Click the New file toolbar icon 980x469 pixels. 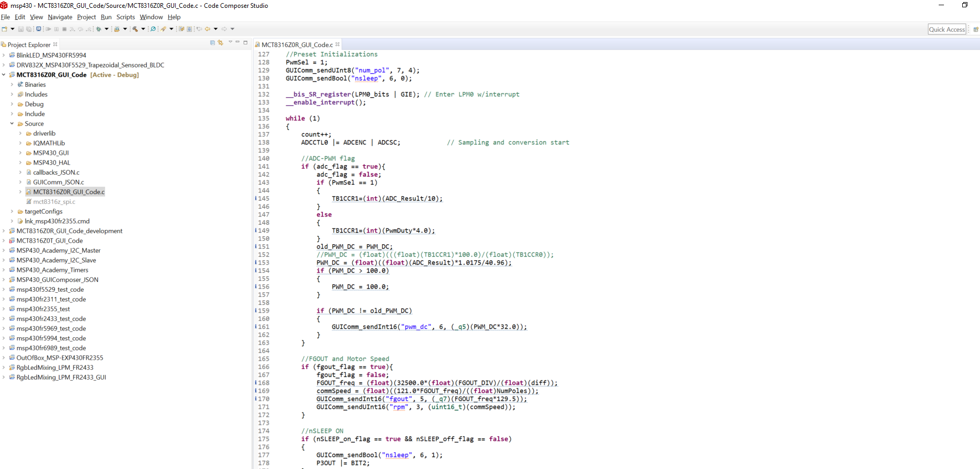pyautogui.click(x=5, y=29)
